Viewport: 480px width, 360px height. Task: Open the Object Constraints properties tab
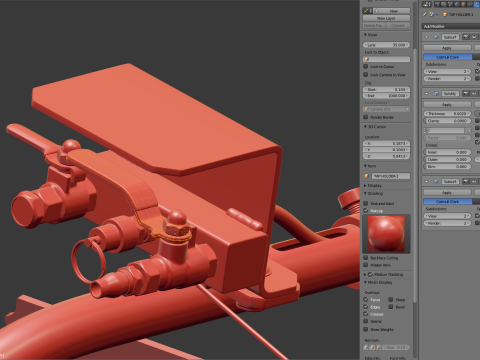(x=471, y=4)
